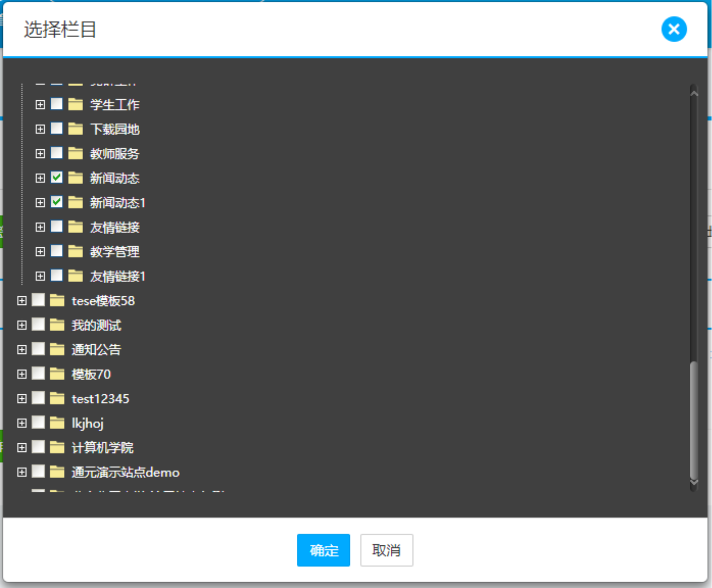Click the folder icon for 教师服务
This screenshot has height=588, width=712.
tap(75, 153)
